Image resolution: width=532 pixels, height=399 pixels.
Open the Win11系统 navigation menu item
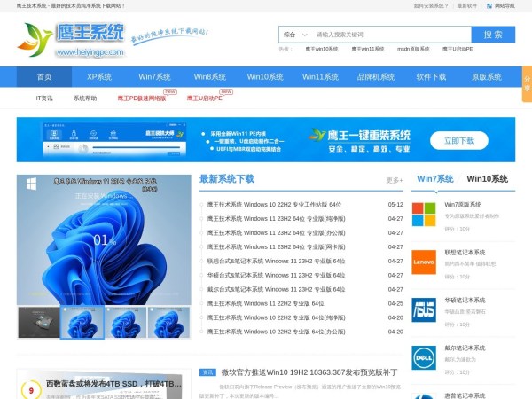pos(320,77)
